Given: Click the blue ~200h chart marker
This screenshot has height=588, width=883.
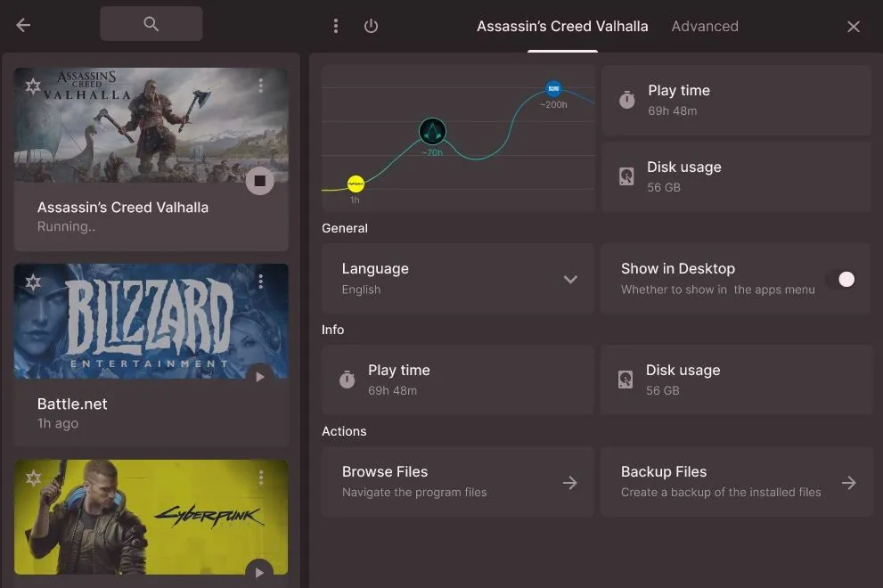Looking at the screenshot, I should point(553,88).
